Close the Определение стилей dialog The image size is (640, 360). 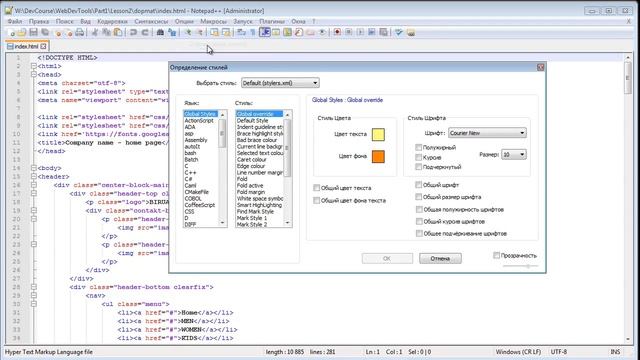540,67
